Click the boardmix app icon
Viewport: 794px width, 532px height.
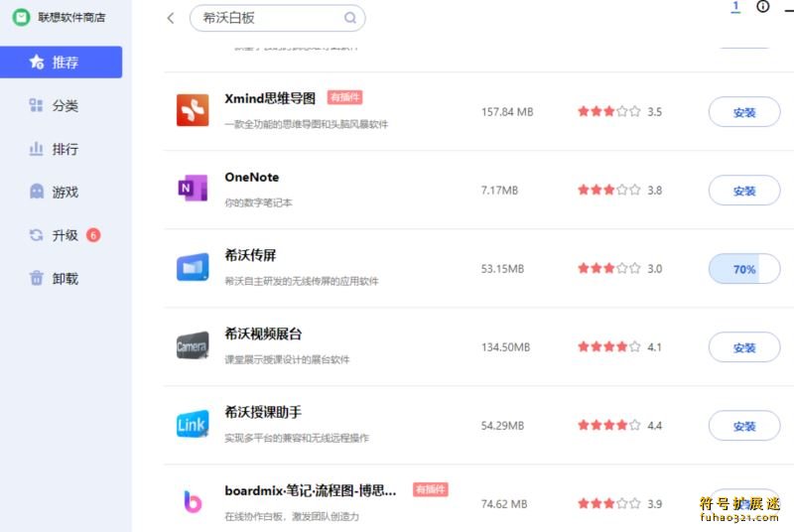193,501
